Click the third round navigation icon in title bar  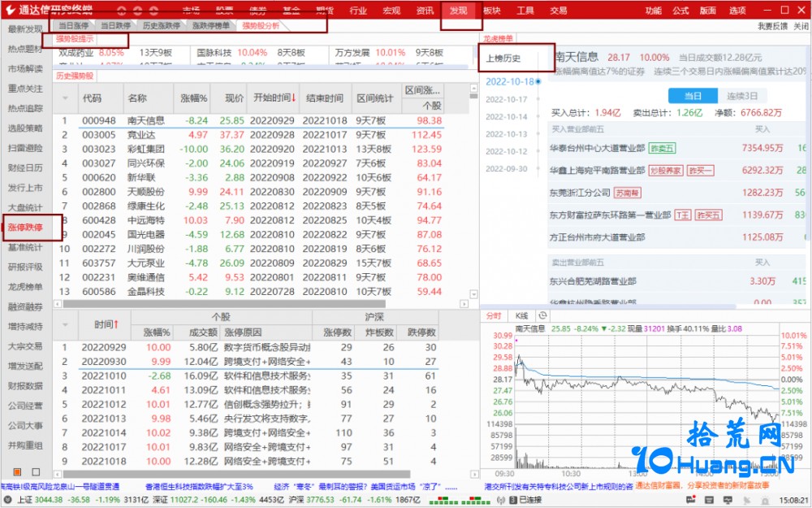pyautogui.click(x=153, y=11)
